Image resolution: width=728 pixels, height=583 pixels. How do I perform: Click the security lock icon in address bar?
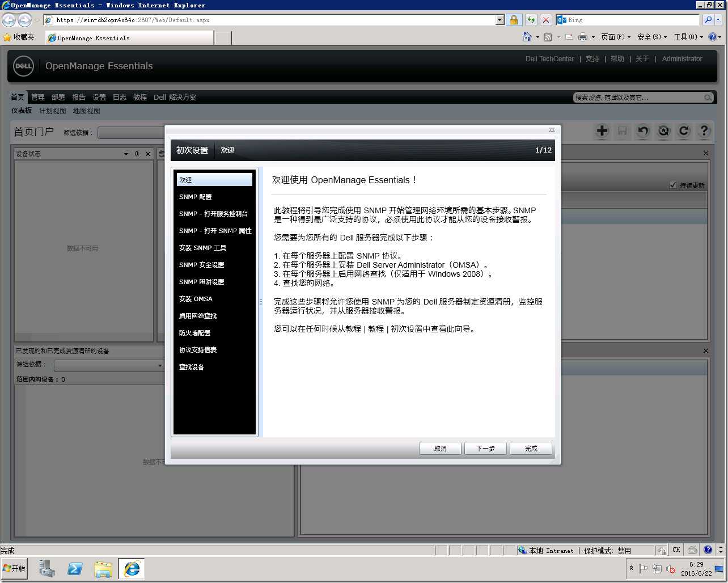point(514,20)
